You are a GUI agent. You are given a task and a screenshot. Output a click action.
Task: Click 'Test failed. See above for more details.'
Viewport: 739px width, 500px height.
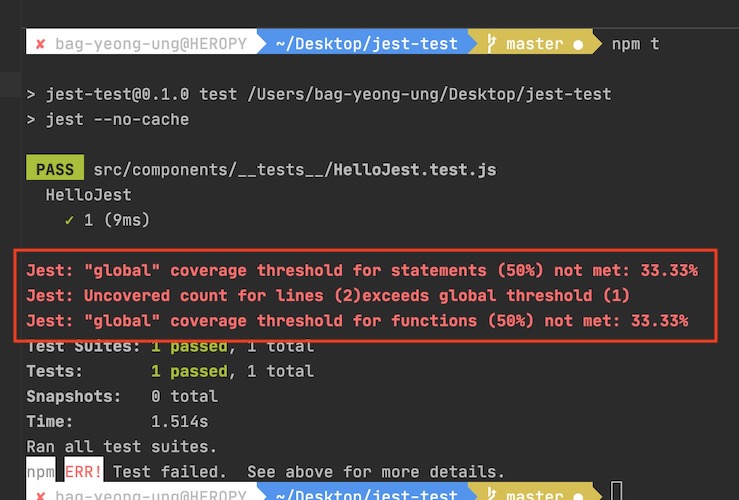pos(309,471)
